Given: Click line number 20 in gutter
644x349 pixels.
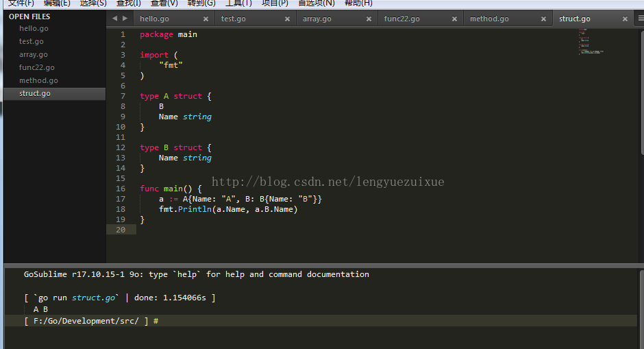Looking at the screenshot, I should pyautogui.click(x=121, y=230).
